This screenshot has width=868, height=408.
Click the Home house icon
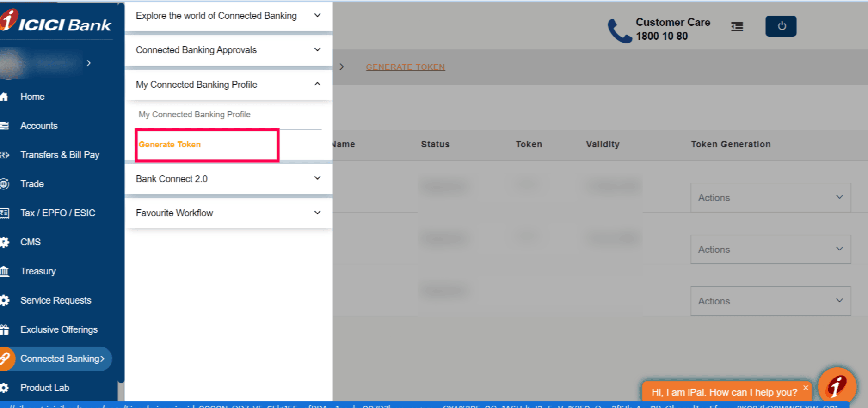coord(4,97)
